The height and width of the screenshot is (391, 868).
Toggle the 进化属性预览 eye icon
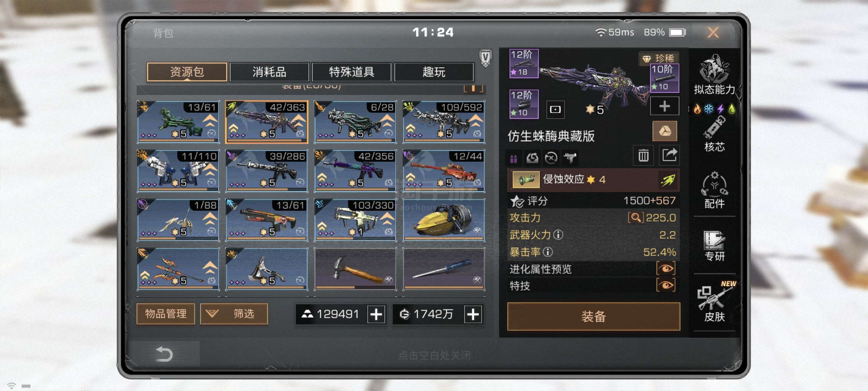pyautogui.click(x=666, y=268)
